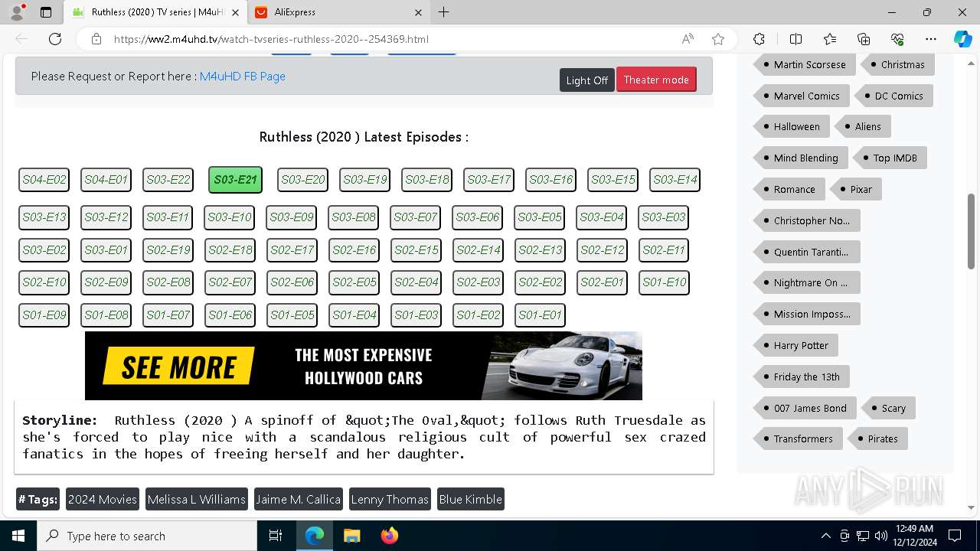This screenshot has height=551, width=980.
Task: Open Copilot sidebar icon
Action: (x=962, y=39)
